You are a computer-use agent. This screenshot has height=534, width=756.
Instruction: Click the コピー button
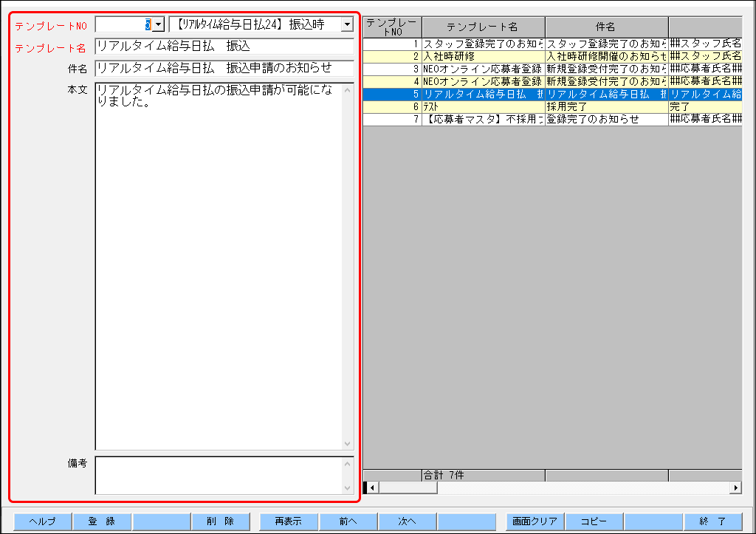[x=594, y=521]
